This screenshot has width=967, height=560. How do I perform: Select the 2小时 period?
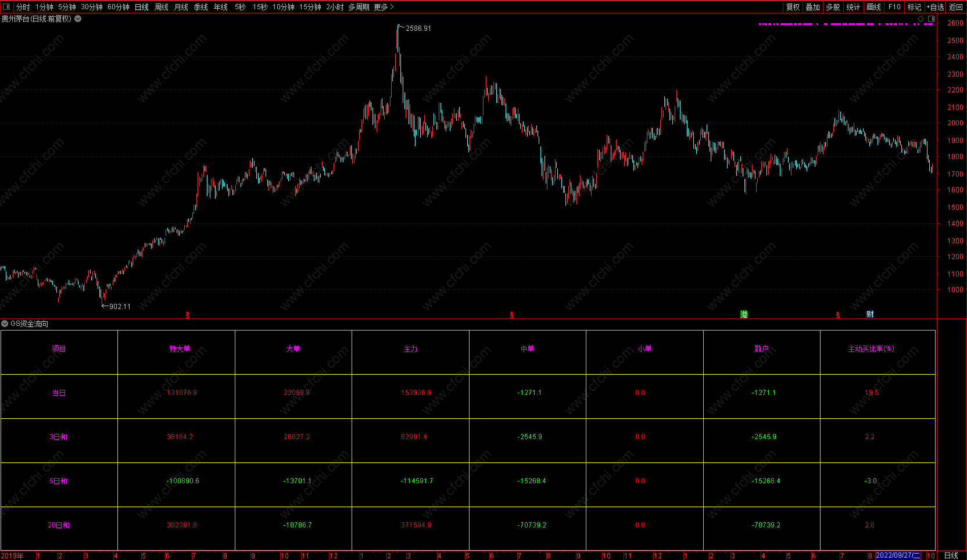(x=335, y=7)
